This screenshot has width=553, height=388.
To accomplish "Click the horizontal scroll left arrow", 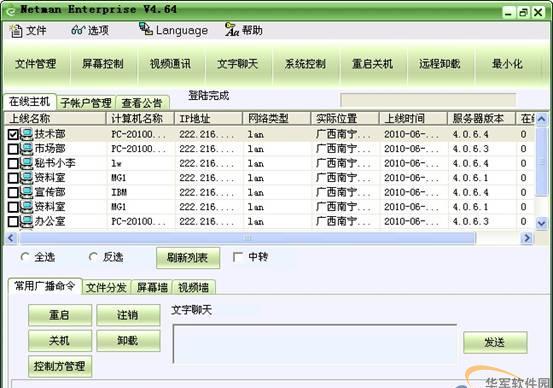I will [11, 238].
